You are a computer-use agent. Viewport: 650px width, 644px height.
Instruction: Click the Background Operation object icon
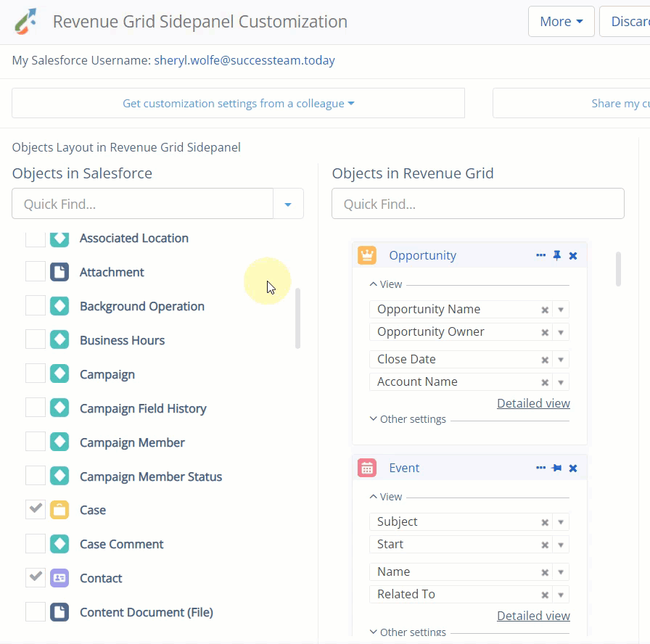pos(59,306)
